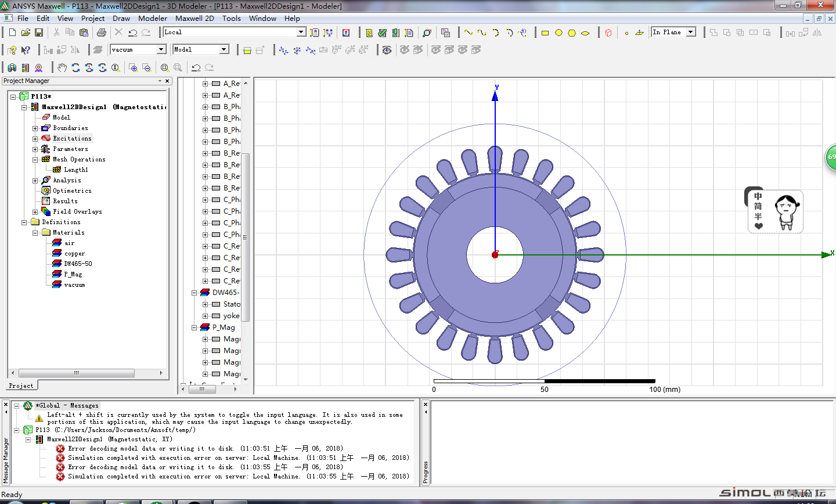Open the Modeler menu
This screenshot has height=504, width=836.
(153, 18)
